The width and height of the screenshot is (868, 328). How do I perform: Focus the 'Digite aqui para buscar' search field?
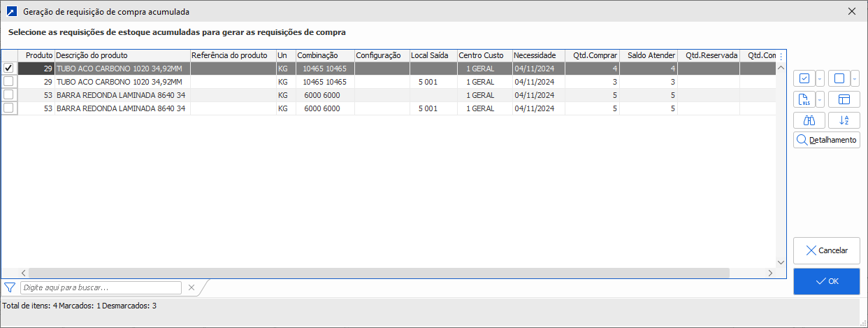[x=101, y=287]
